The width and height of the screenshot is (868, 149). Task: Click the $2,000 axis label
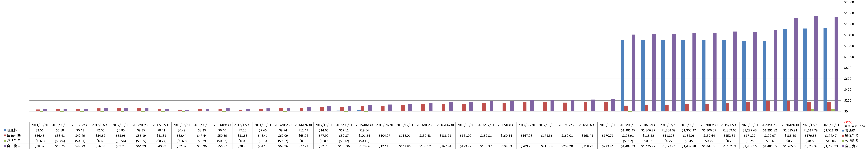tap(849, 2)
